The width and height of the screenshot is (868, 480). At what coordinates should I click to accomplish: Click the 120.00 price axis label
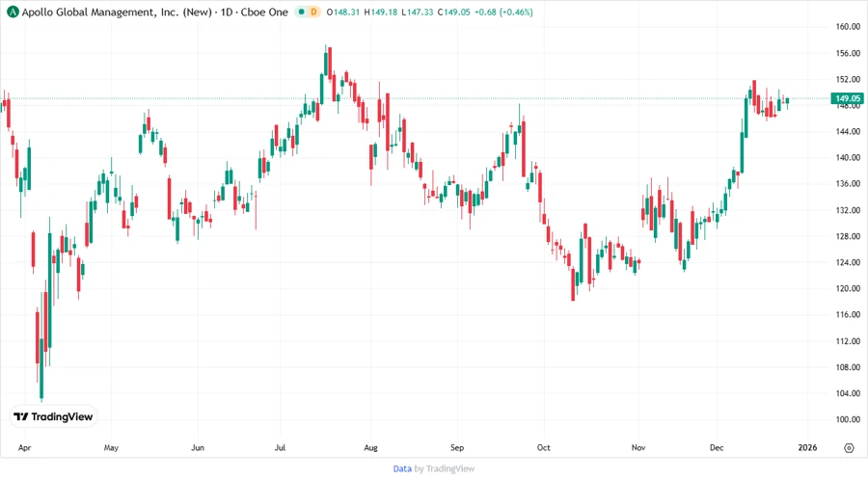pyautogui.click(x=848, y=288)
